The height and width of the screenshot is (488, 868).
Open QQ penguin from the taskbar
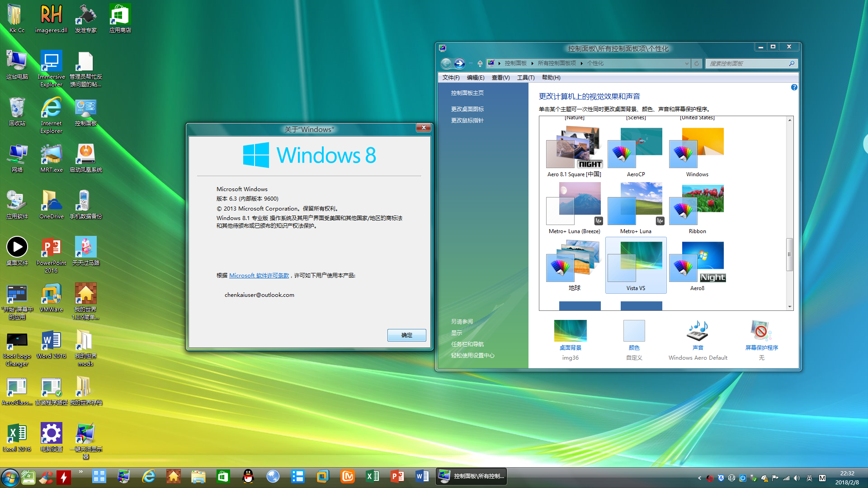[248, 476]
